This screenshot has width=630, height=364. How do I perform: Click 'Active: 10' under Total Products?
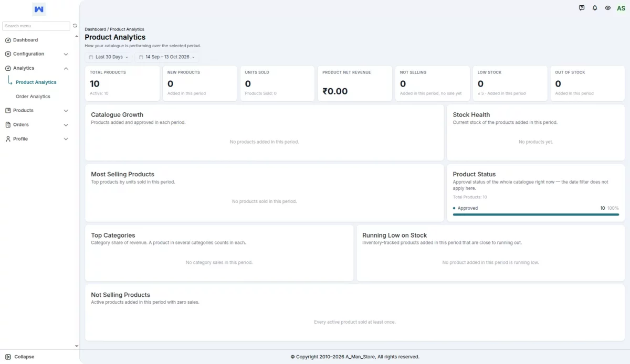[99, 93]
